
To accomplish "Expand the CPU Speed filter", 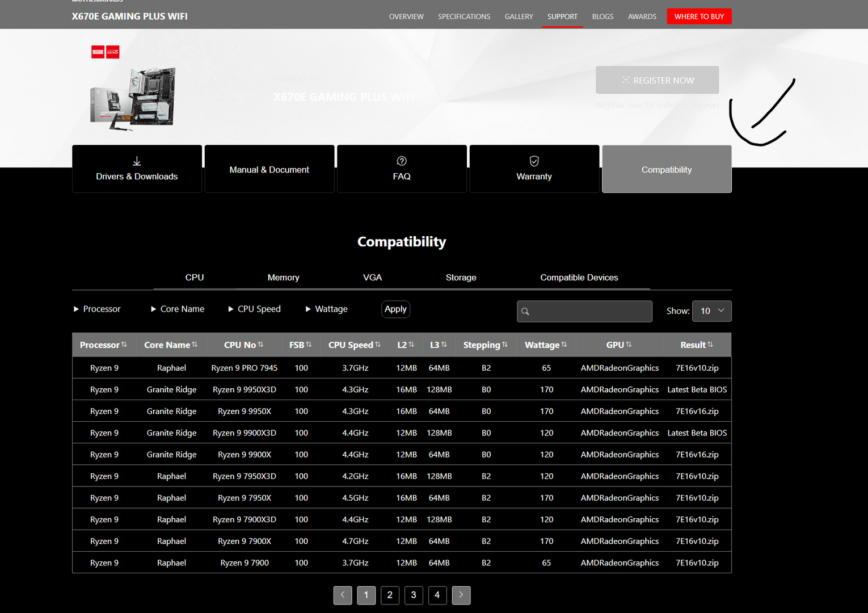I will [255, 309].
